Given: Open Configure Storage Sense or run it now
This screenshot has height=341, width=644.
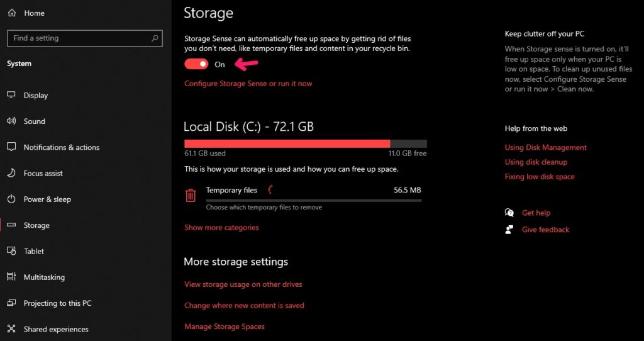Looking at the screenshot, I should click(x=248, y=84).
